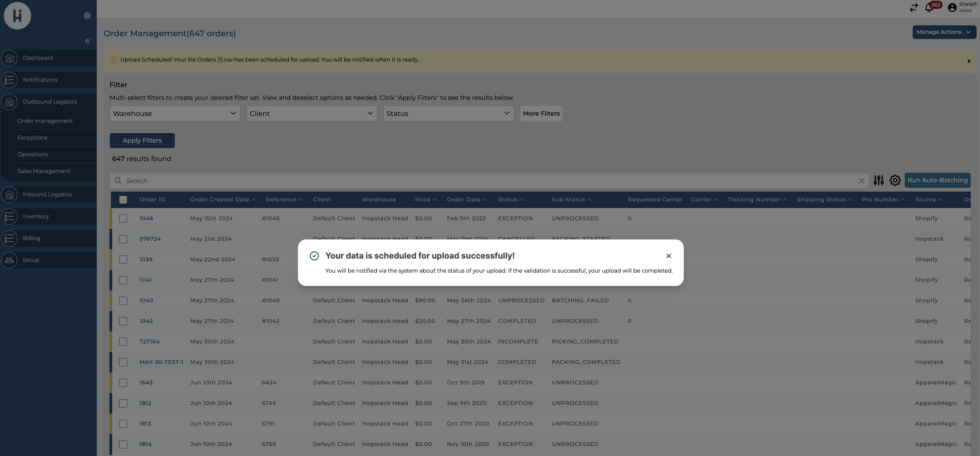Go to Exceptions in the sidebar
This screenshot has width=980, height=456.
click(32, 138)
